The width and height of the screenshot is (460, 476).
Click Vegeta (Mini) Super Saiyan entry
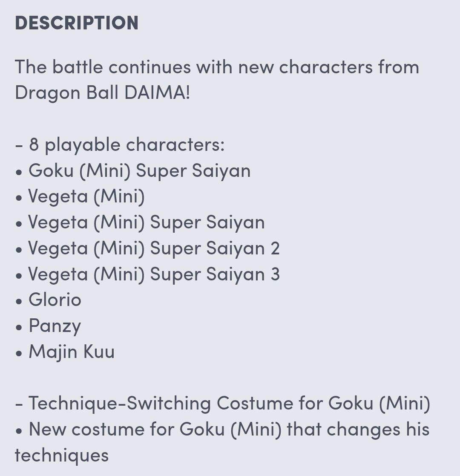tap(147, 222)
